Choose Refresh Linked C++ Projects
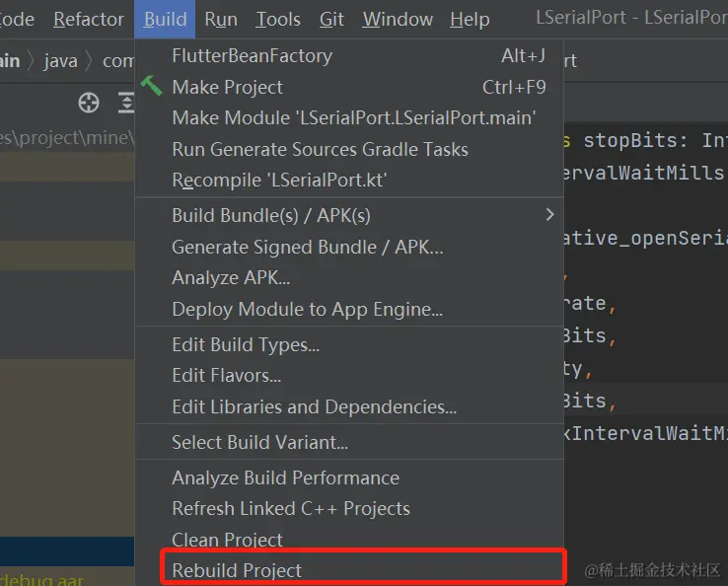Screen dimensions: 728x586 (349, 508)
